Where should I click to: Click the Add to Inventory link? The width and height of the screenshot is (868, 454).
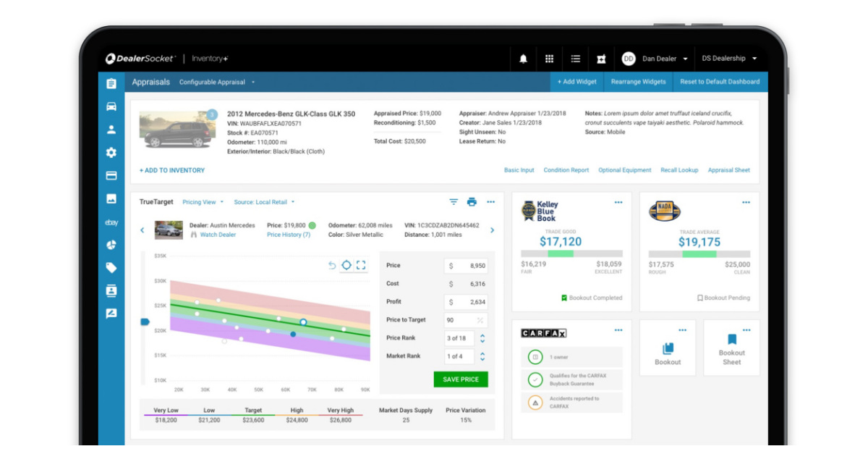pos(172,170)
